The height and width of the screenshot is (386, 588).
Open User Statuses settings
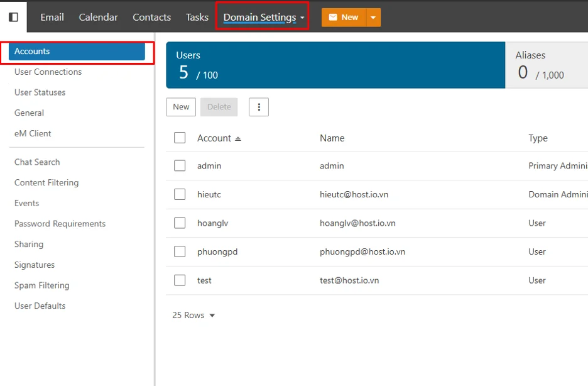coord(40,92)
